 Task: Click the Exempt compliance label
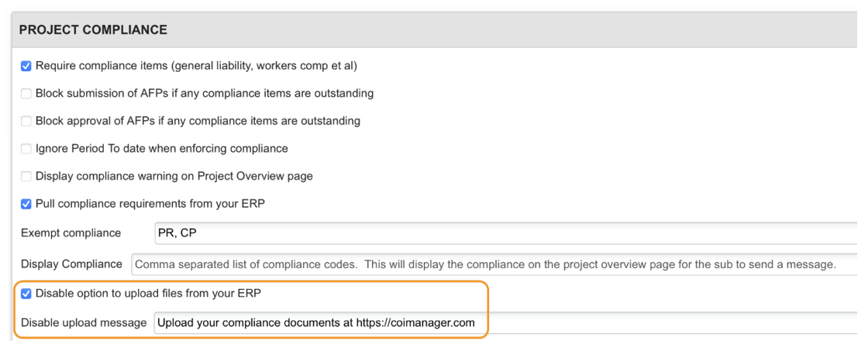pyautogui.click(x=71, y=233)
